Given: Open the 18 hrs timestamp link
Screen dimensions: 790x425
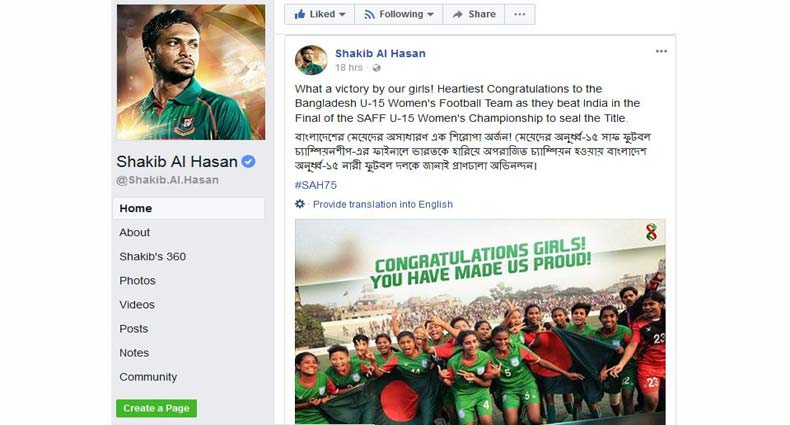Looking at the screenshot, I should [x=348, y=68].
